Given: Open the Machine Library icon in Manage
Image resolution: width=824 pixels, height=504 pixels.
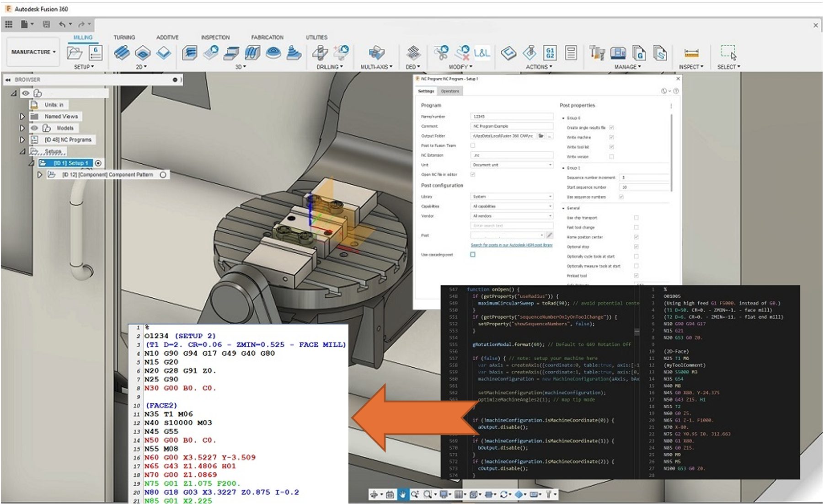Looking at the screenshot, I should point(618,53).
